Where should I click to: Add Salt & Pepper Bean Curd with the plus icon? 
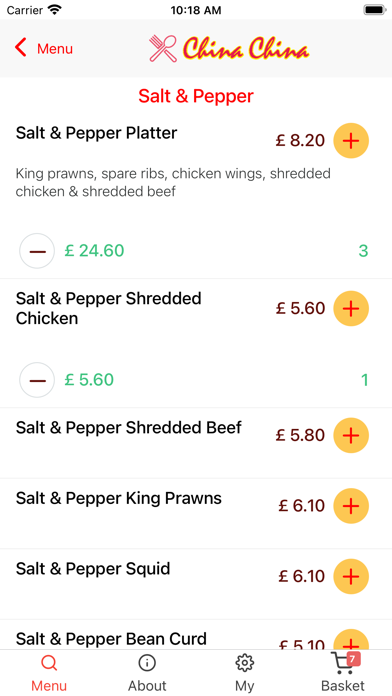(x=351, y=640)
